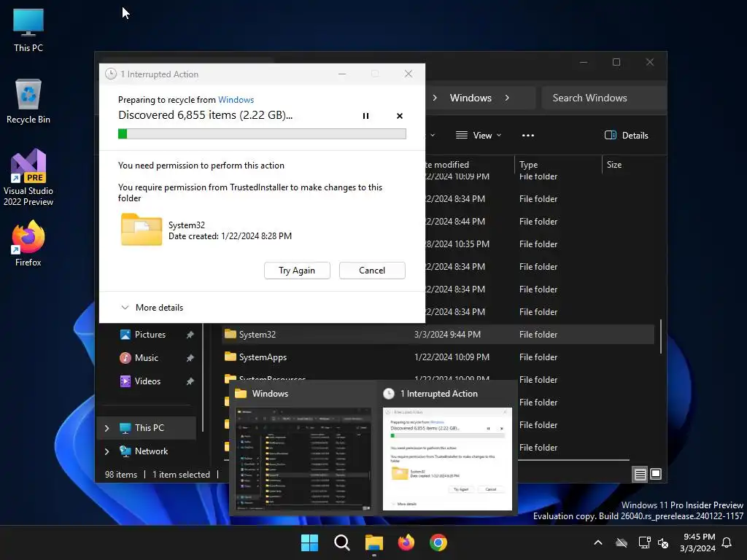Expand the chevron before Windows breadcrumb
This screenshot has height=560, width=747.
(x=435, y=98)
